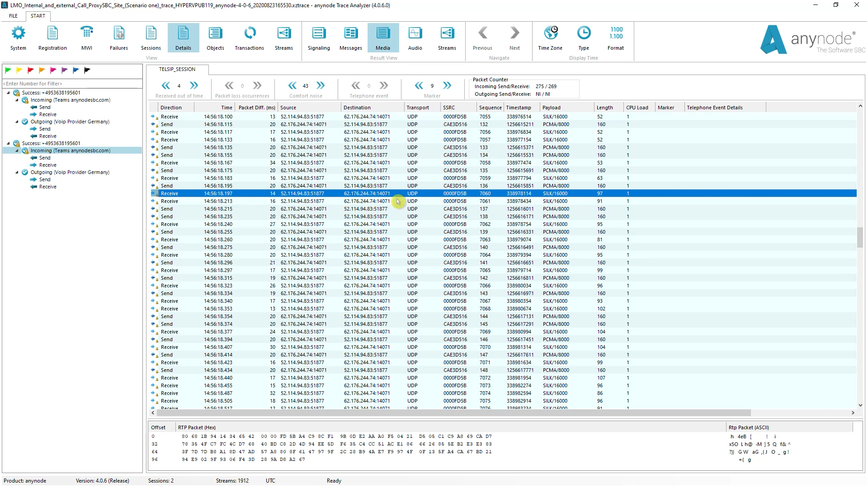
Task: Switch to Messages result view
Action: click(351, 38)
